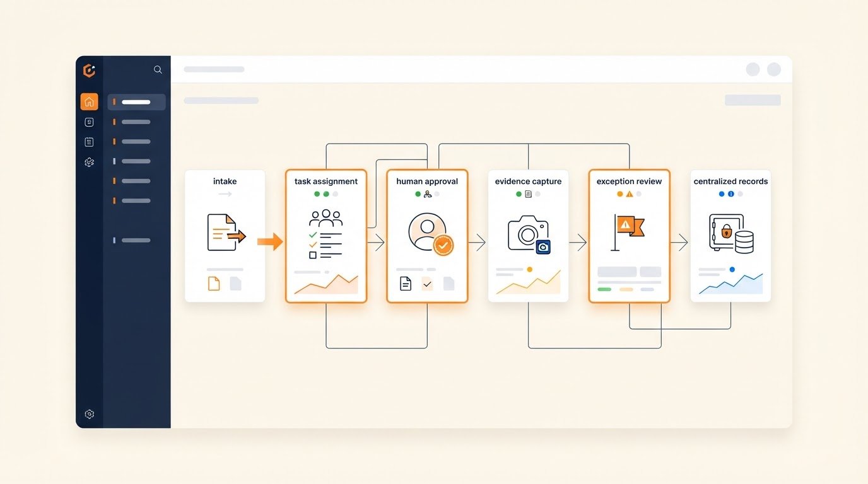Click the warning triangle under exception review title
868x484 pixels.
(x=630, y=194)
